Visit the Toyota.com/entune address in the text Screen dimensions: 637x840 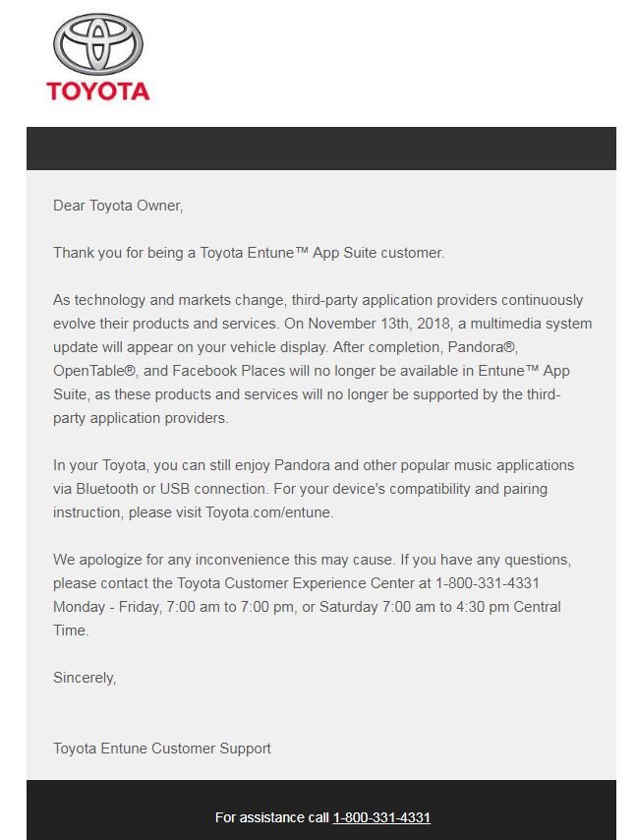pos(269,512)
